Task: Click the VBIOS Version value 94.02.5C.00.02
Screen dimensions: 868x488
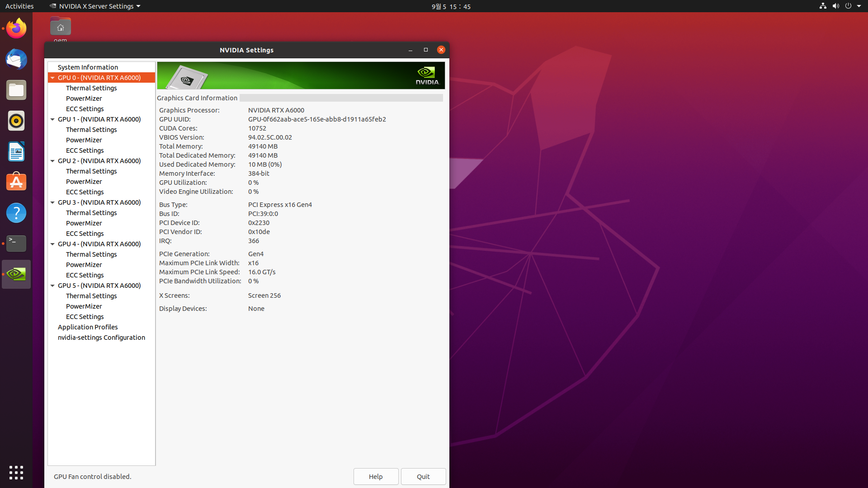Action: click(x=270, y=137)
